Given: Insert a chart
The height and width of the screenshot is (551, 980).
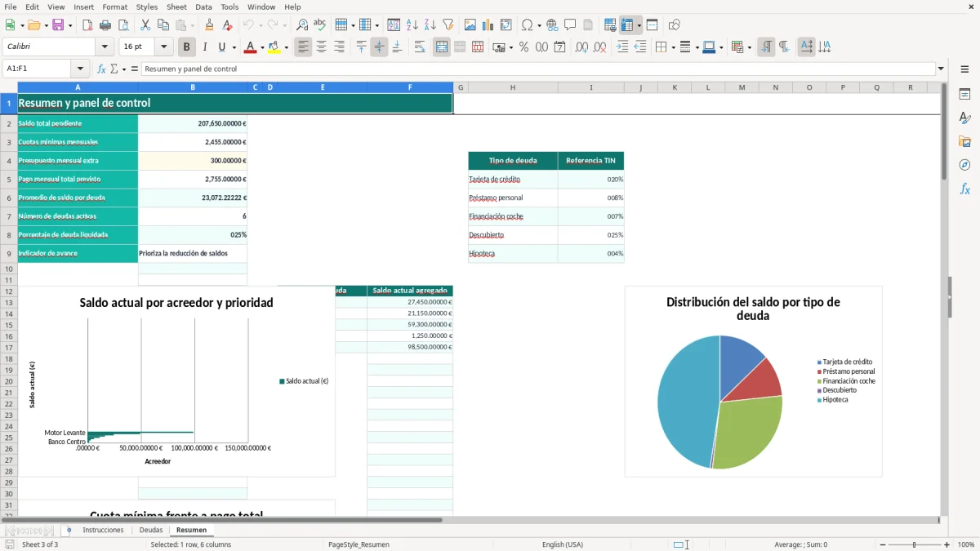Looking at the screenshot, I should pyautogui.click(x=488, y=25).
